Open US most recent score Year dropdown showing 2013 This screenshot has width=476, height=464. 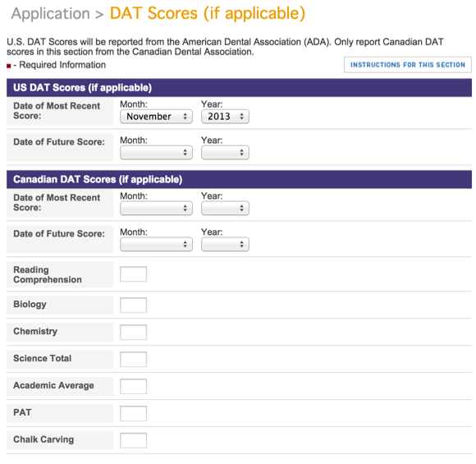click(x=225, y=117)
